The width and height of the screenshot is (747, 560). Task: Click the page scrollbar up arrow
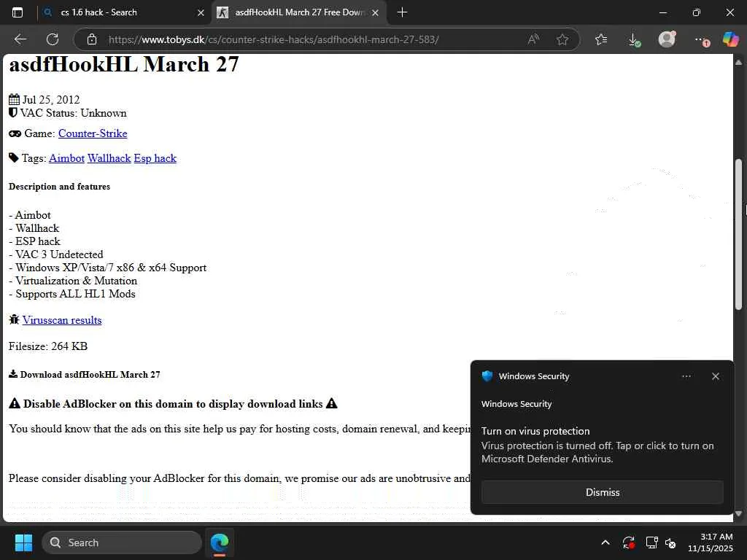point(738,63)
